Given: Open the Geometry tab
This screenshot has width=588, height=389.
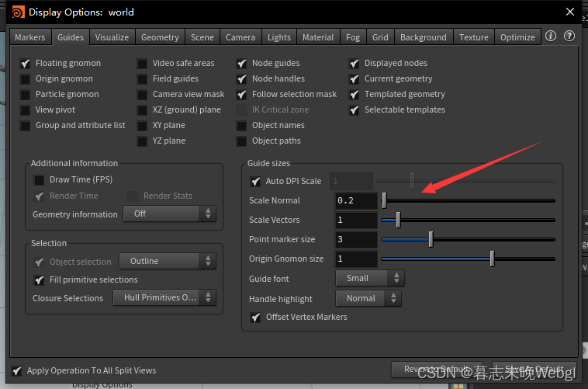Looking at the screenshot, I should pos(160,37).
